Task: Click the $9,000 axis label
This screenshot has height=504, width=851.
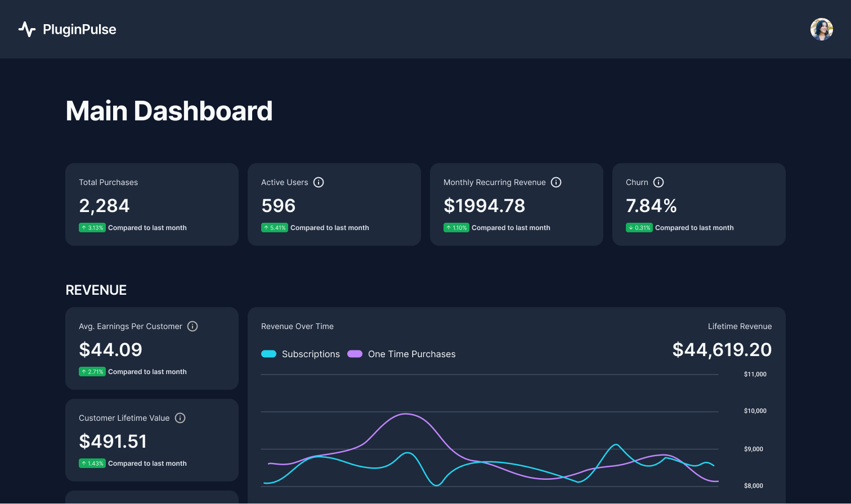Action: [x=754, y=449]
